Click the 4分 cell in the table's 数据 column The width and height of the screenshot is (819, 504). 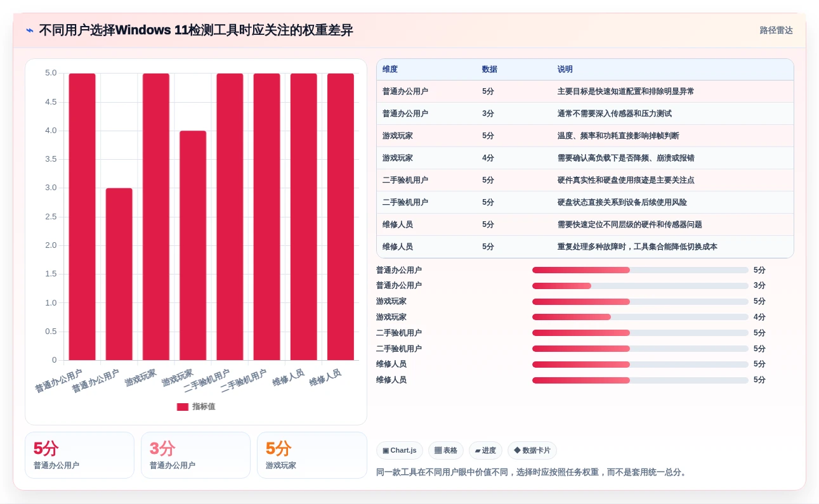point(488,158)
